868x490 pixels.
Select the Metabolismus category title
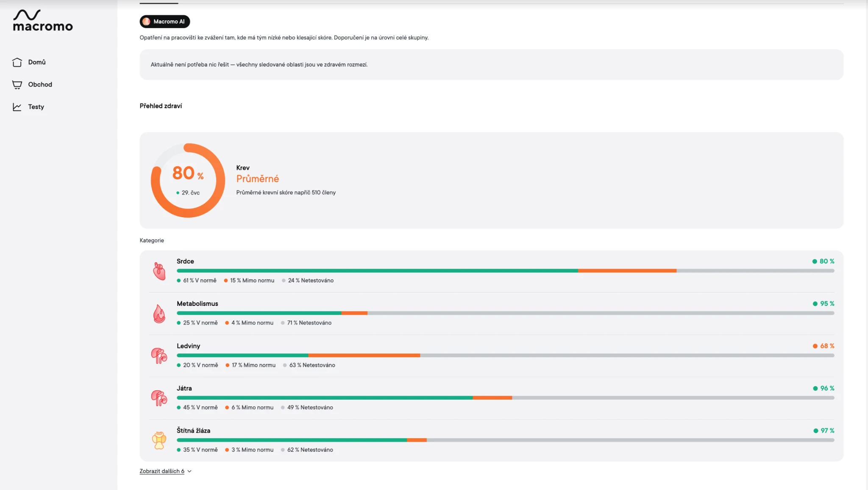pyautogui.click(x=198, y=304)
